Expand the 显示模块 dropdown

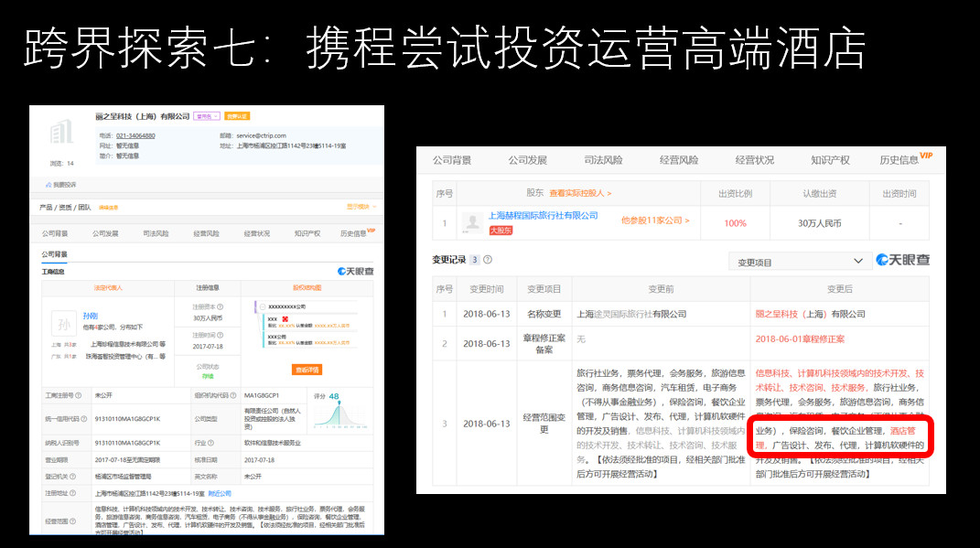[361, 207]
